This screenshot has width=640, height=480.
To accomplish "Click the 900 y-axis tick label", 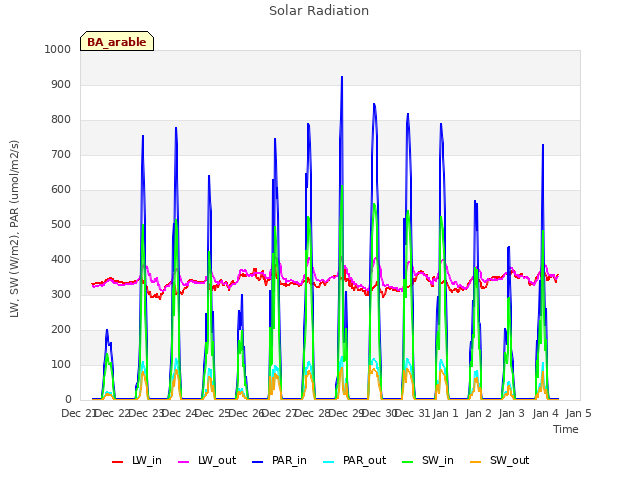I will coord(61,84).
